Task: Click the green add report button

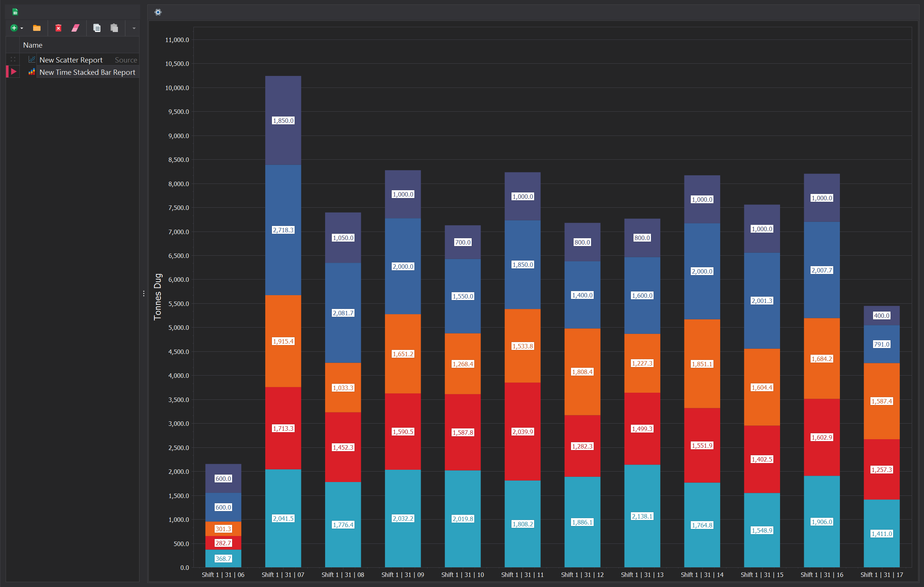Action: pos(14,28)
